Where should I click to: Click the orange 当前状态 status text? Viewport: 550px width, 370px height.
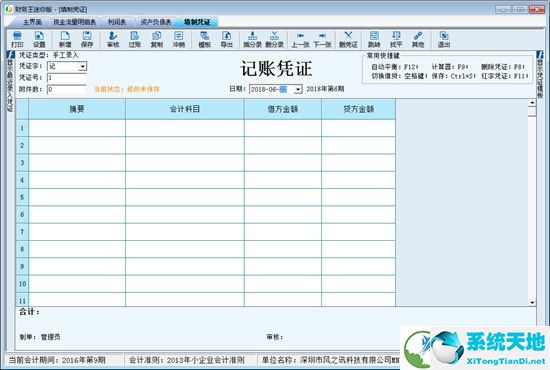[x=127, y=89]
